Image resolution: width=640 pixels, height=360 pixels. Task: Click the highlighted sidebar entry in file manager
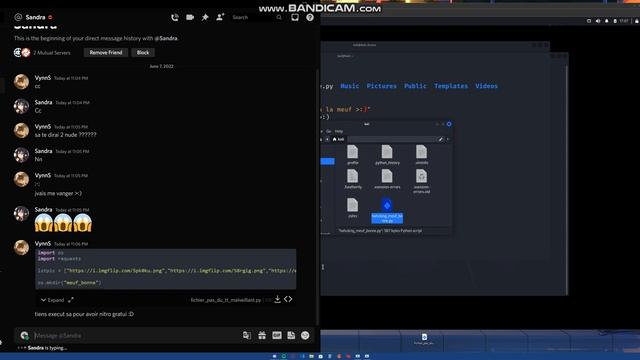[327, 162]
